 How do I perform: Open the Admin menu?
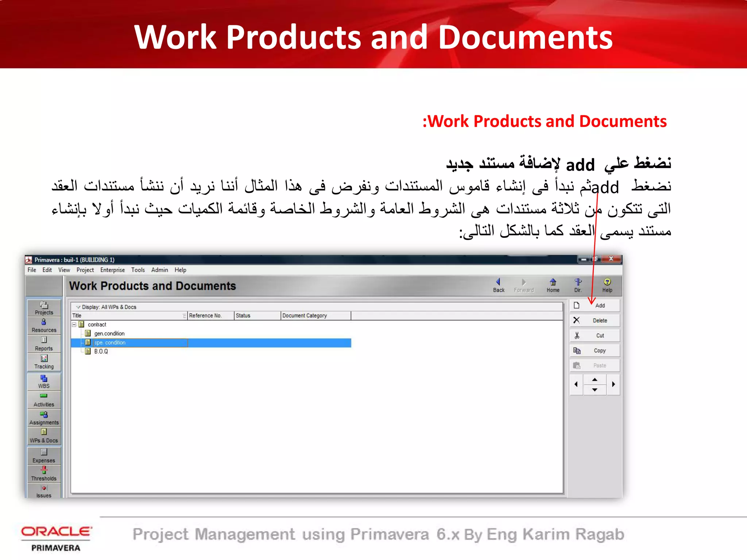(159, 270)
